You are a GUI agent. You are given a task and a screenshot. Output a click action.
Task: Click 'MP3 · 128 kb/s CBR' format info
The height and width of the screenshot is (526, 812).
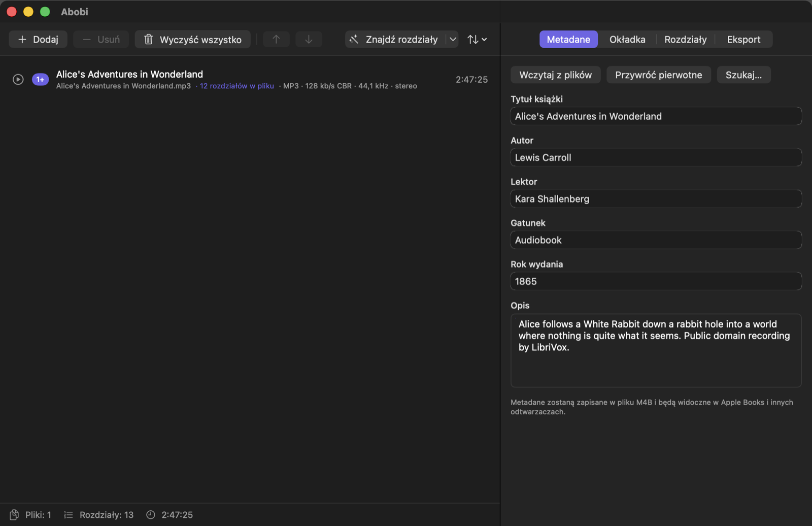pos(317,86)
